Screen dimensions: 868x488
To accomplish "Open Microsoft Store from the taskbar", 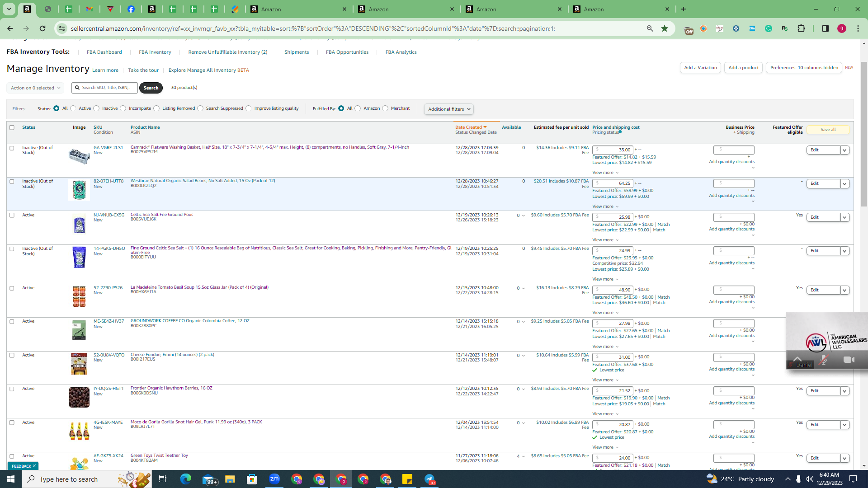I will click(252, 479).
